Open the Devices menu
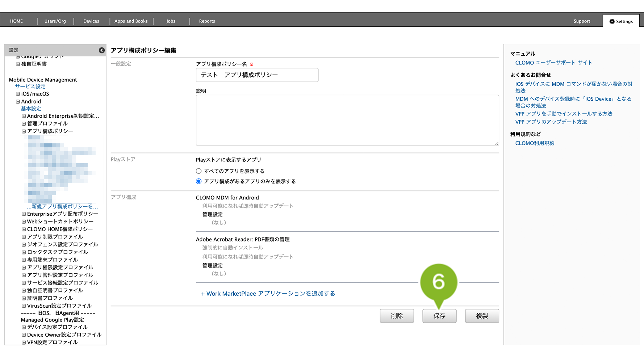 (91, 21)
